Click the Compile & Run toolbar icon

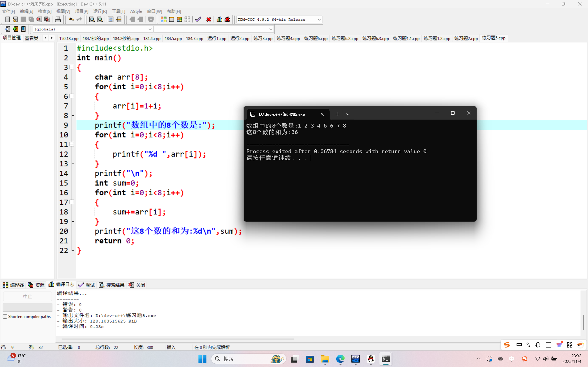(x=179, y=19)
